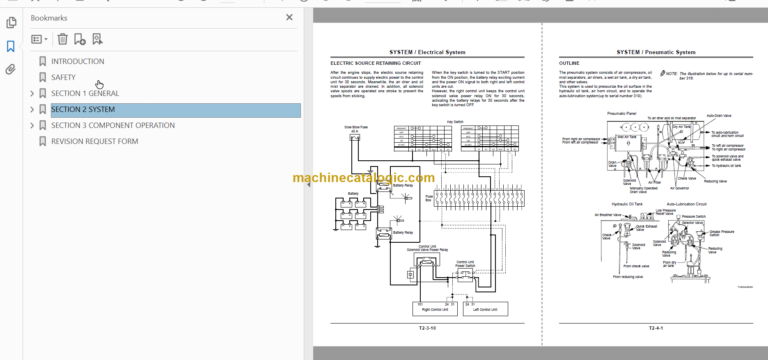The height and width of the screenshot is (360, 768).
Task: Click the Pneumatic Panel diagram label
Action: 621,113
